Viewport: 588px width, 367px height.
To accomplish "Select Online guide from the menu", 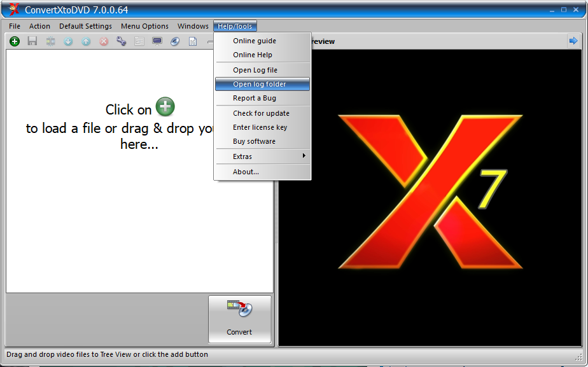I will pyautogui.click(x=262, y=41).
